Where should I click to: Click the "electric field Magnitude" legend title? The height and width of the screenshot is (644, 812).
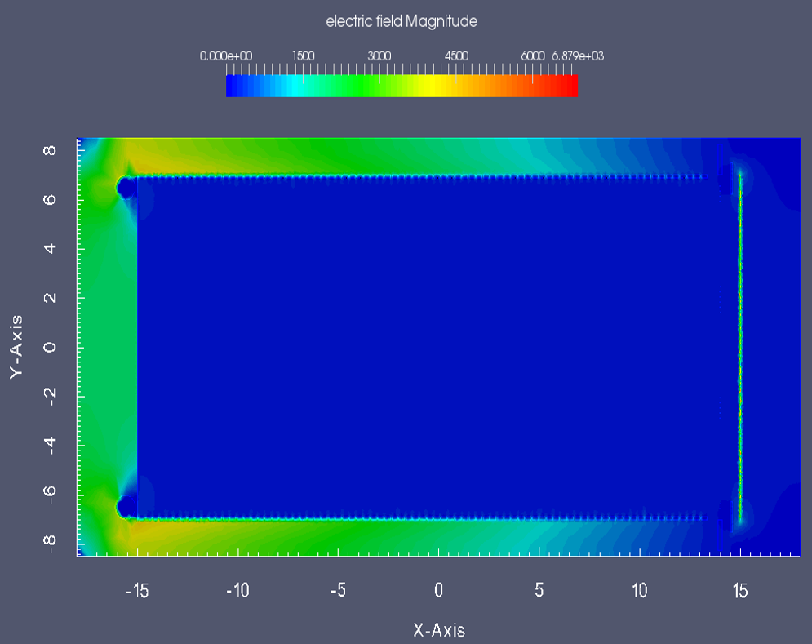402,22
